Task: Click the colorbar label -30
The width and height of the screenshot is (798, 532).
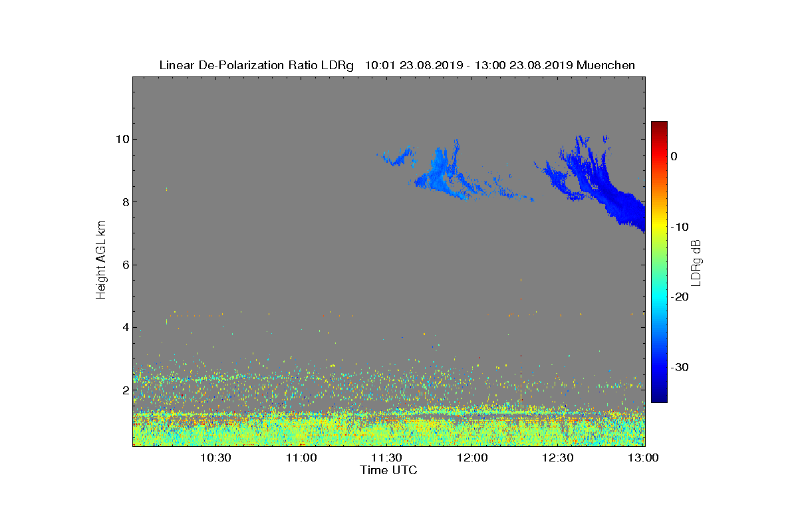Action: (680, 367)
